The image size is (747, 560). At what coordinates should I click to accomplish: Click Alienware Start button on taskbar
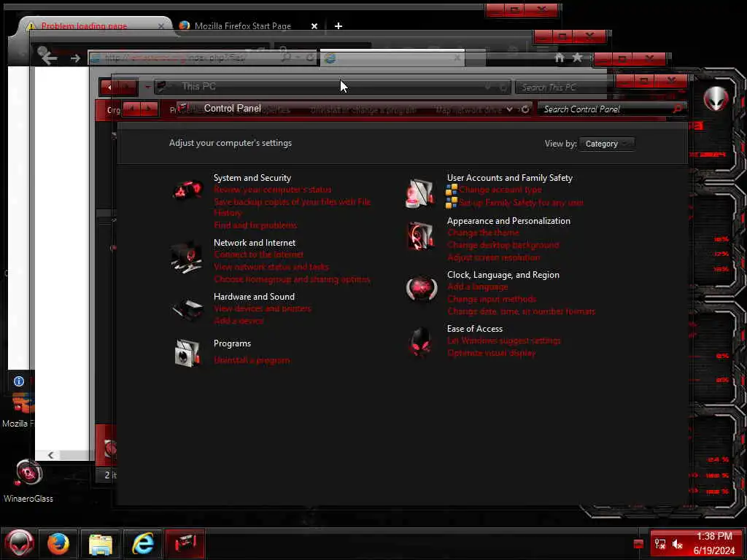coord(20,543)
